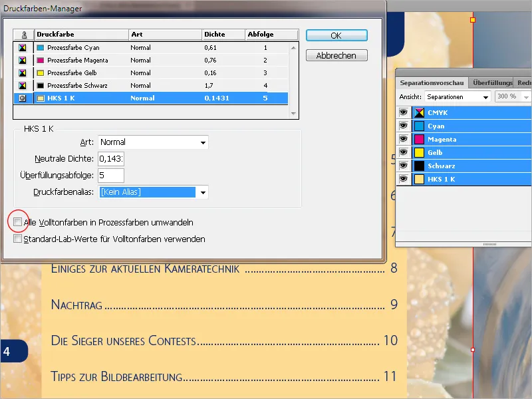Enable Standard-Lab-Werte für Volltonfarben verwenden
532x399 pixels.
pyautogui.click(x=17, y=239)
